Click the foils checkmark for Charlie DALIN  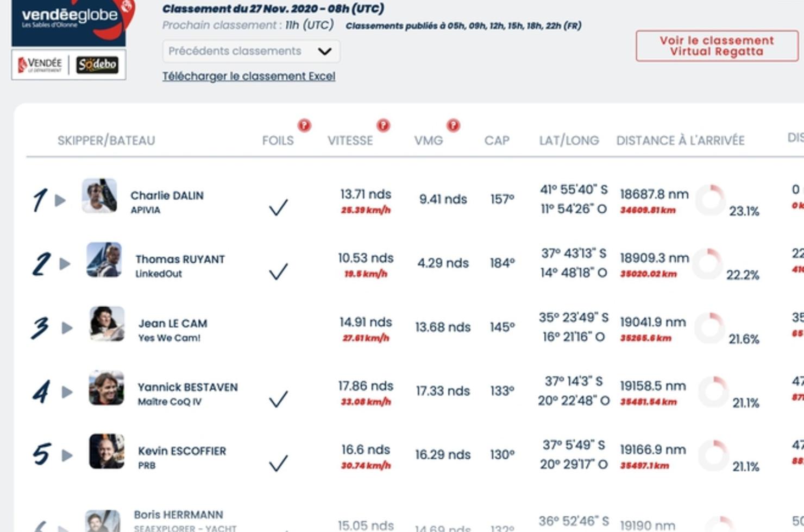278,207
